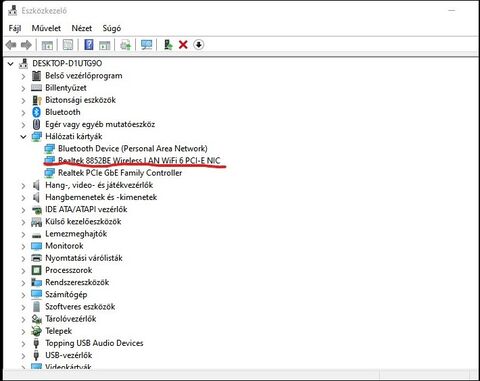The image size is (480, 381).
Task: Expand the Biztonsági eszközök category
Action: click(23, 101)
